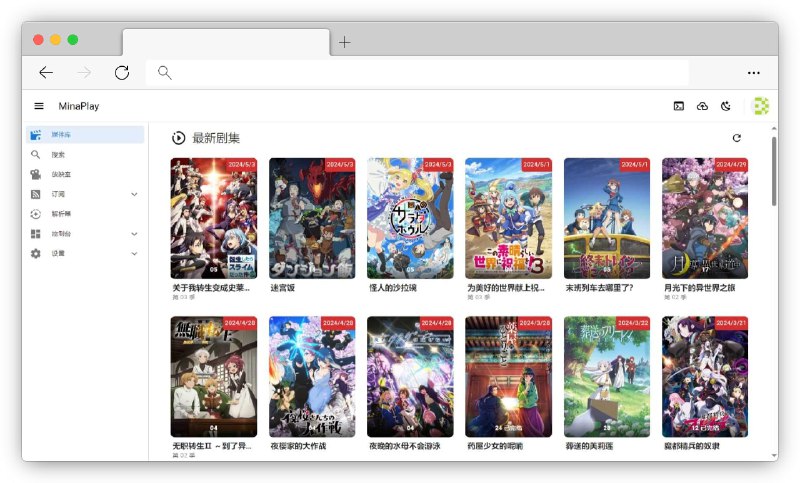Image resolution: width=800 pixels, height=483 pixels.
Task: Toggle dark mode moon icon
Action: point(726,106)
